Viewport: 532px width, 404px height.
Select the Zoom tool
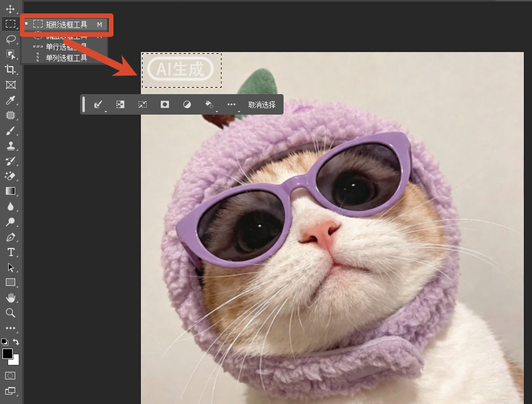11,313
